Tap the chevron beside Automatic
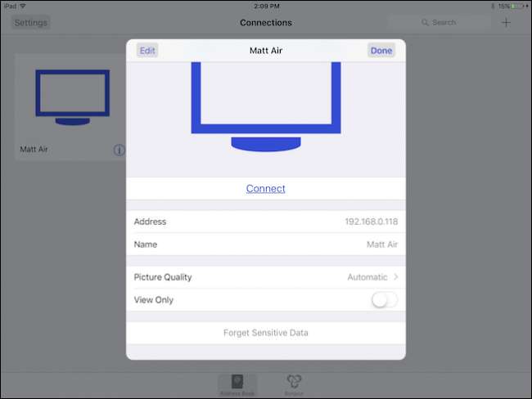The width and height of the screenshot is (532, 399). point(395,277)
